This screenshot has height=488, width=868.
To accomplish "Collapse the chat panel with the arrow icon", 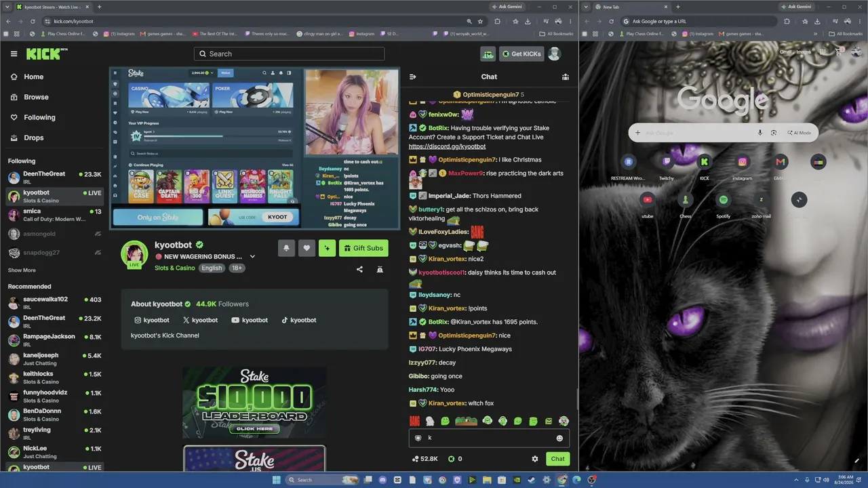I will 413,77.
